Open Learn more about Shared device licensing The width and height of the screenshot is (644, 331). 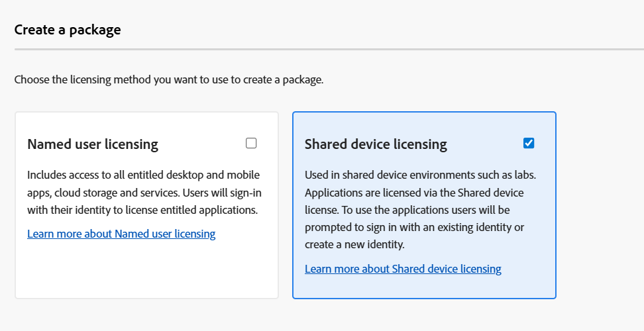tap(403, 269)
